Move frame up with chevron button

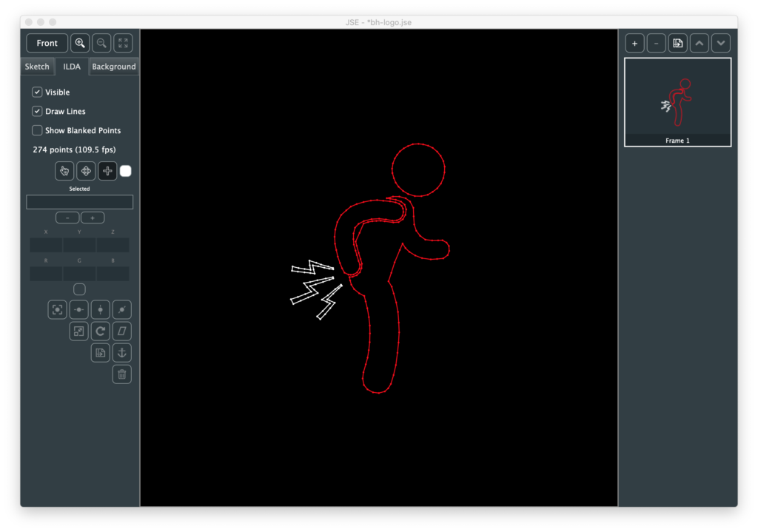pyautogui.click(x=700, y=43)
